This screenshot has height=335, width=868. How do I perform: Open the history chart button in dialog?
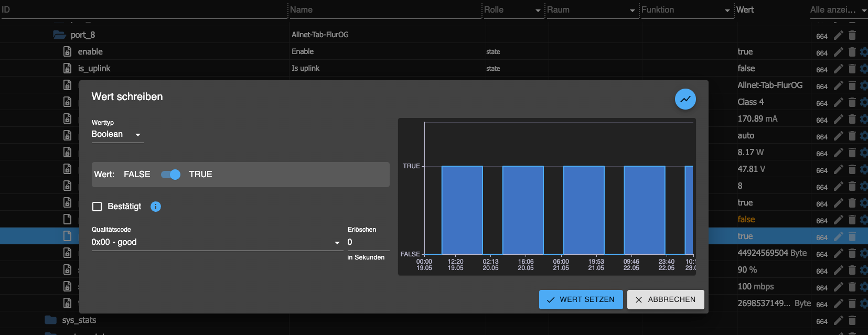click(x=685, y=99)
